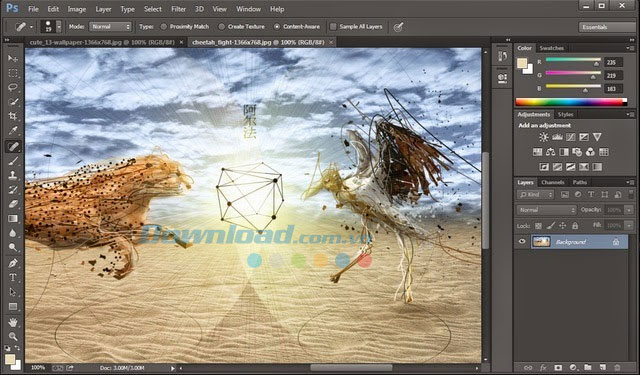Add a Brightness/Contrast adjustment
The height and width of the screenshot is (375, 640).
click(x=543, y=137)
